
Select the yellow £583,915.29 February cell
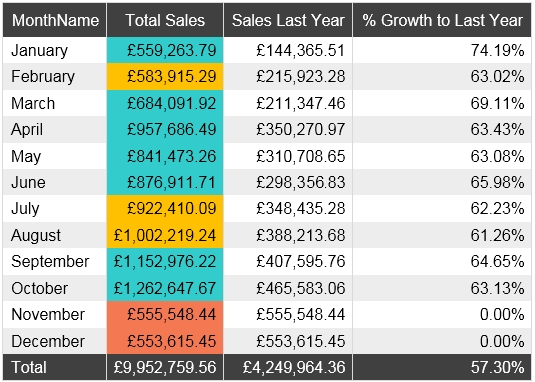tap(165, 76)
